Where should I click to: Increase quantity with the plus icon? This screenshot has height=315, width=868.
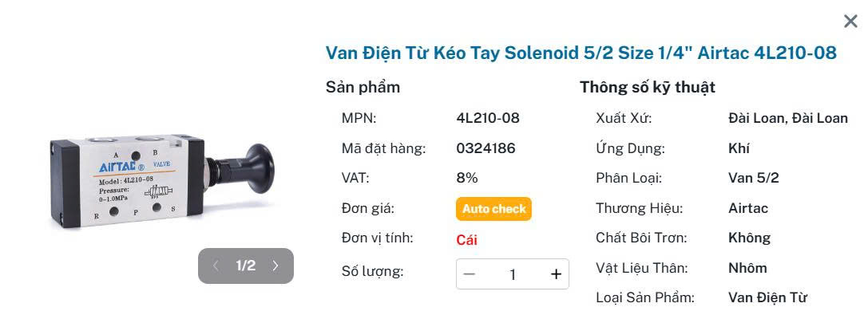tap(556, 274)
